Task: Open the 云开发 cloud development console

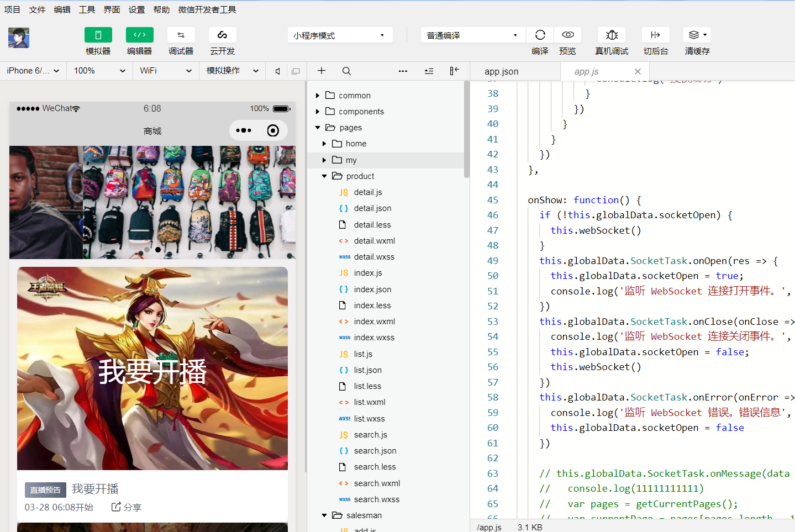Action: point(222,35)
